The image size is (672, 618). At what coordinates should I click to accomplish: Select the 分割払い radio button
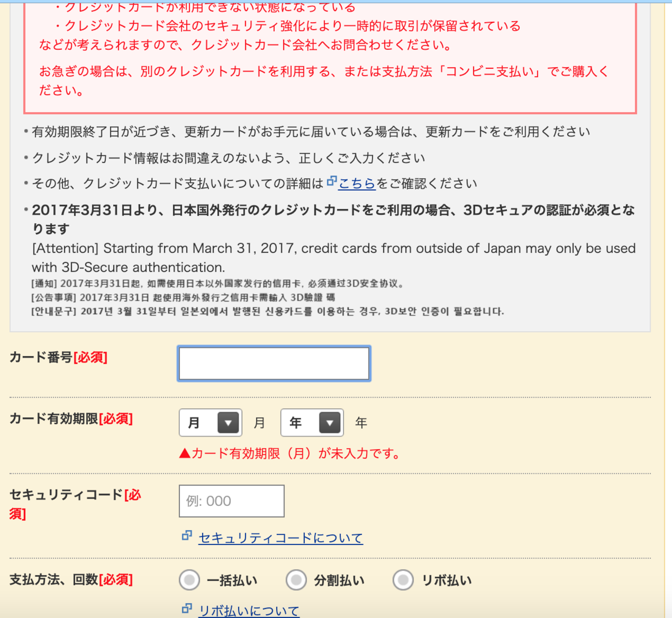click(x=296, y=580)
